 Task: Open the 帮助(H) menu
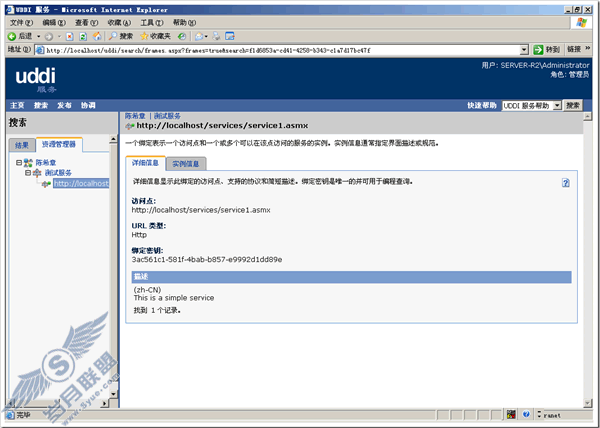[x=184, y=23]
